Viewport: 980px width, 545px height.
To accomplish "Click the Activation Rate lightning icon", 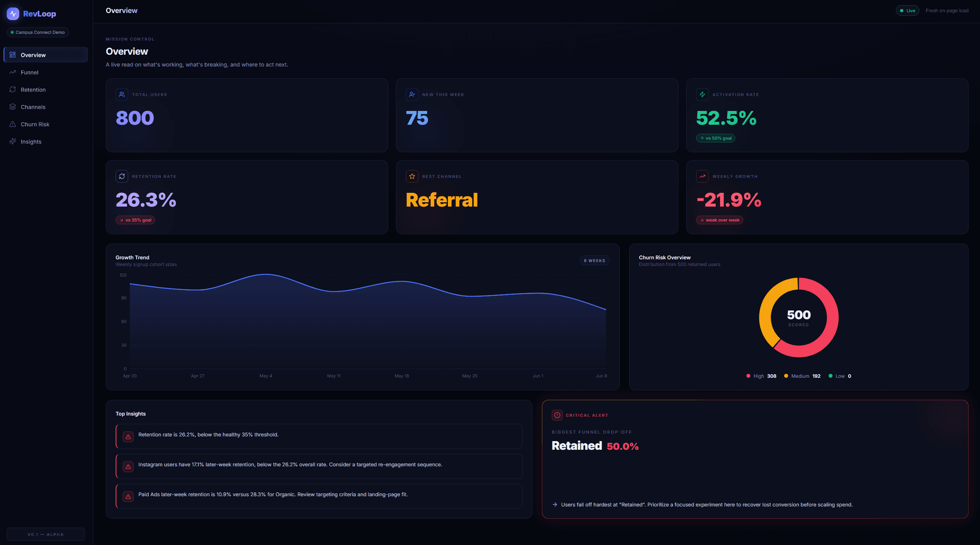I will [x=702, y=94].
